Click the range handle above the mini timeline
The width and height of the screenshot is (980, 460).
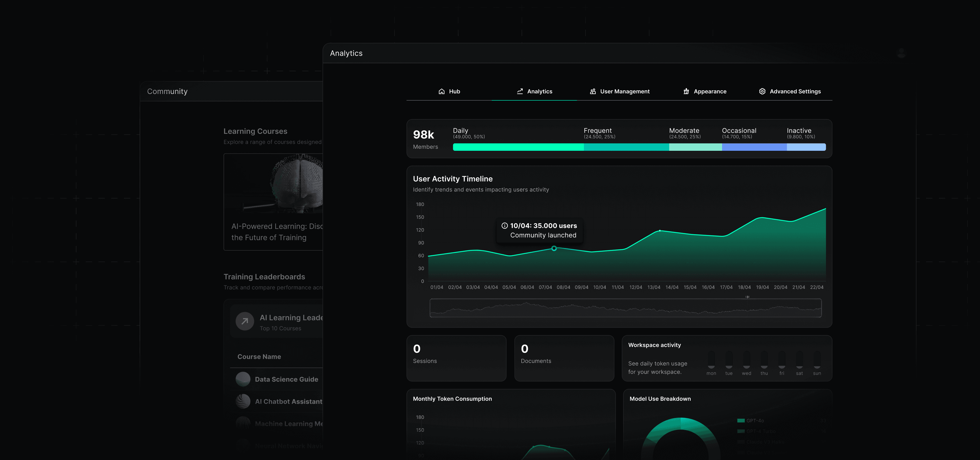tap(747, 297)
